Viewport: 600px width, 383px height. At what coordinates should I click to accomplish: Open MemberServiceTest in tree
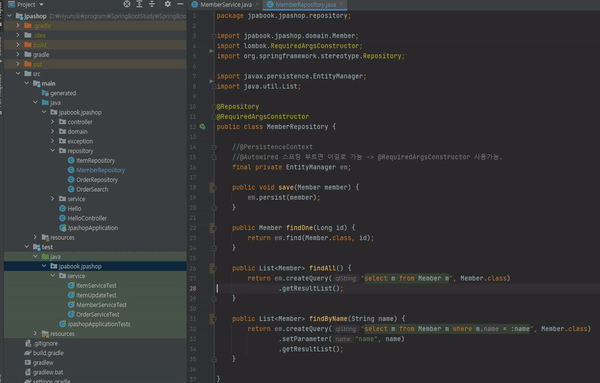[x=97, y=305]
